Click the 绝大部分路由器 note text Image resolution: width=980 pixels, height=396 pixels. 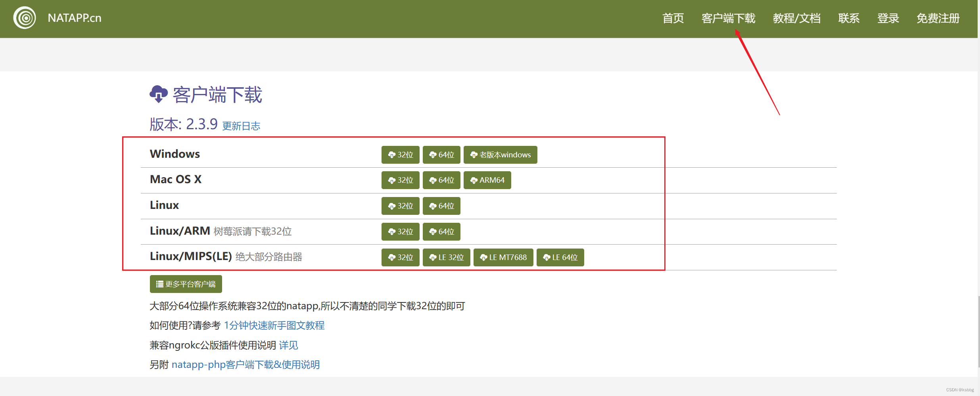coord(269,257)
